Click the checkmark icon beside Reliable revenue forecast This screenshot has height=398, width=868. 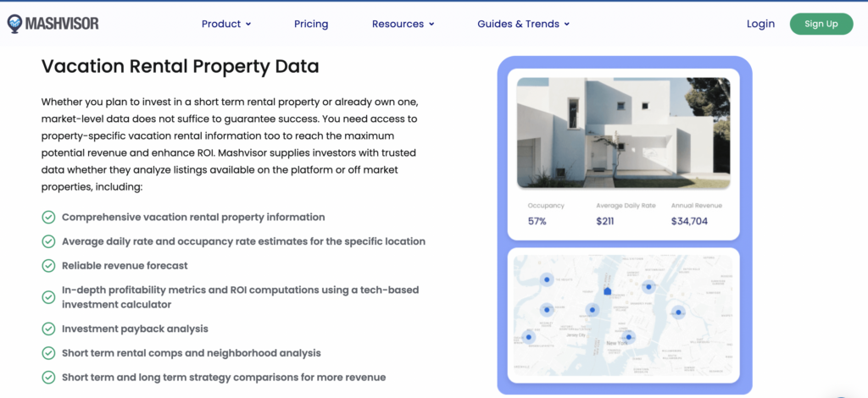coord(48,266)
